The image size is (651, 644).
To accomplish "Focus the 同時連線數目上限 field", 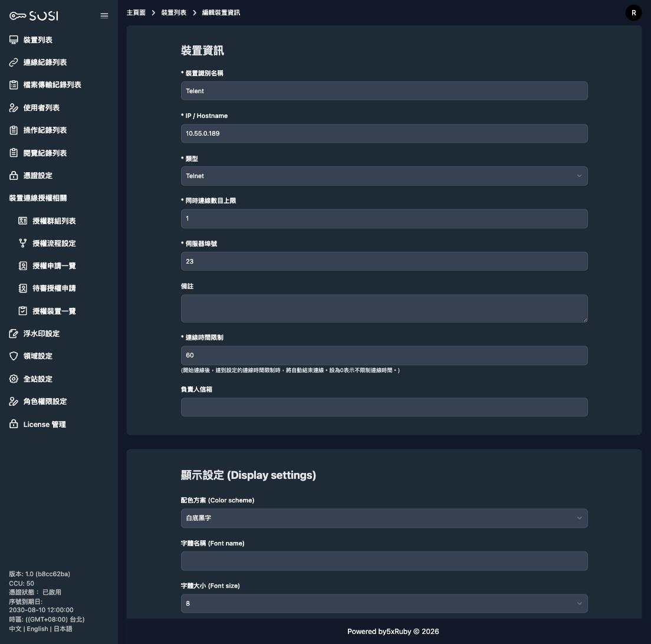I will click(x=384, y=218).
